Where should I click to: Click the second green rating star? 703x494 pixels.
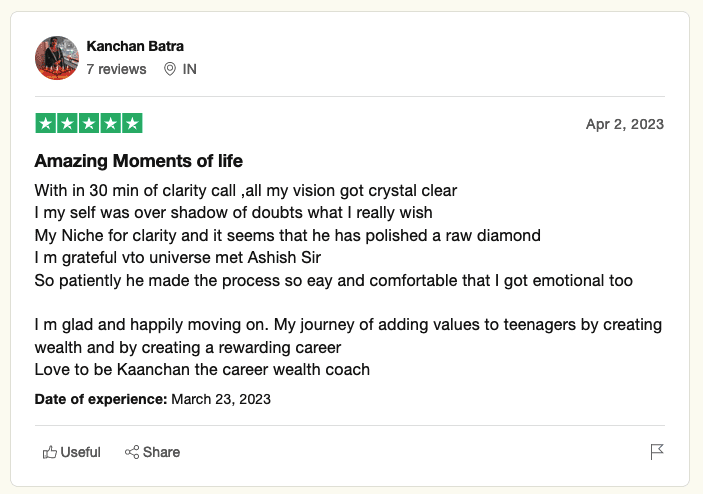click(x=67, y=124)
